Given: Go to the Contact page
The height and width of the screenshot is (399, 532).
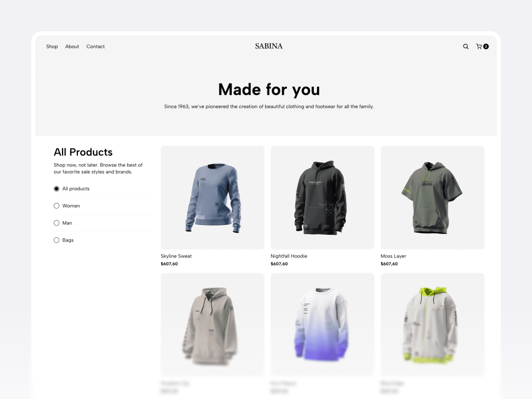Looking at the screenshot, I should 95,46.
